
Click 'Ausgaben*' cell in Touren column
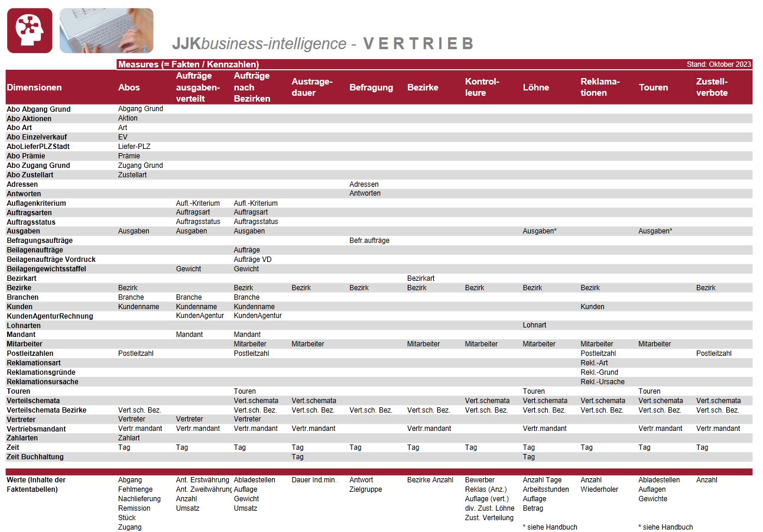655,231
